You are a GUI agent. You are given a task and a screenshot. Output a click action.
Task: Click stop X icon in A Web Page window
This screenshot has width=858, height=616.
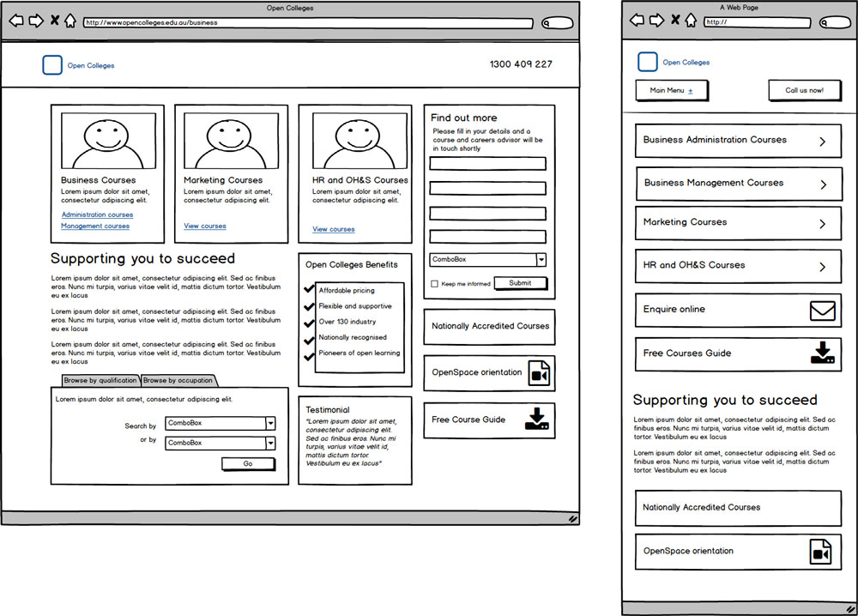[675, 20]
